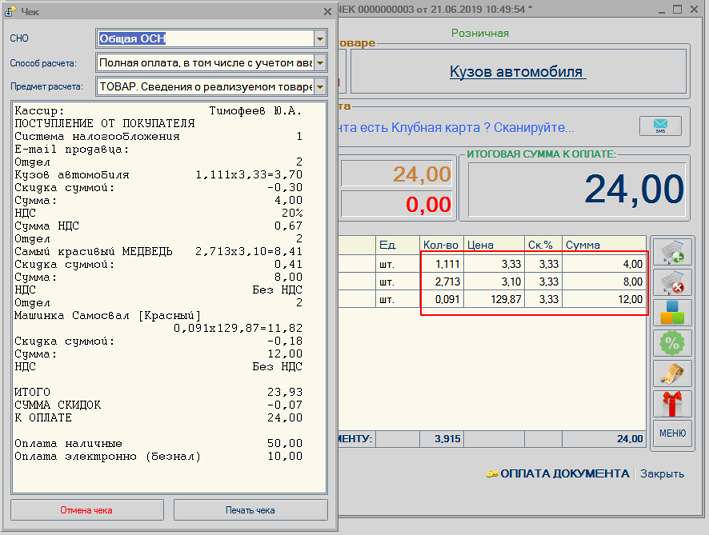Maximize the main cheque window
This screenshot has width=709, height=535.
677,9
